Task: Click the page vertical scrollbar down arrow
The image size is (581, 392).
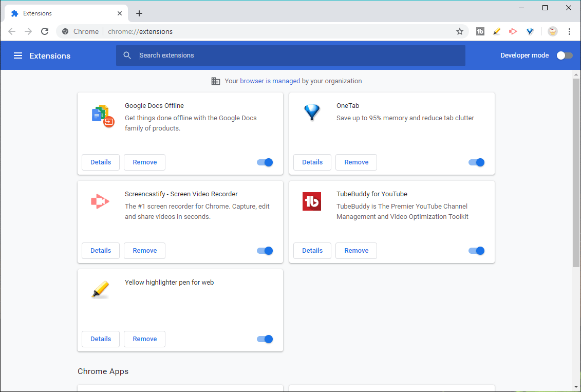Action: click(576, 387)
